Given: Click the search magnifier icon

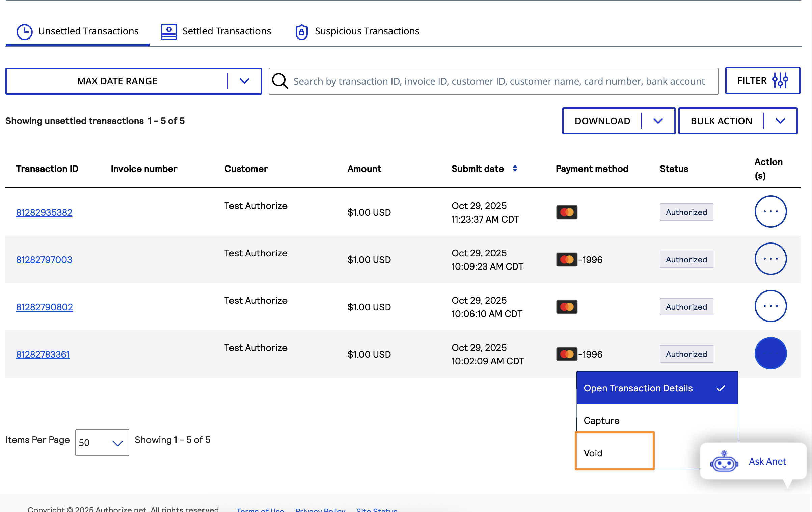Looking at the screenshot, I should point(280,81).
